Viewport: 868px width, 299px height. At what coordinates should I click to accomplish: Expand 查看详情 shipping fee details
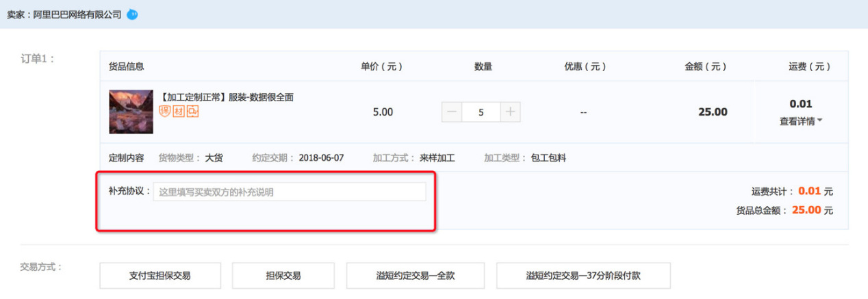point(801,121)
